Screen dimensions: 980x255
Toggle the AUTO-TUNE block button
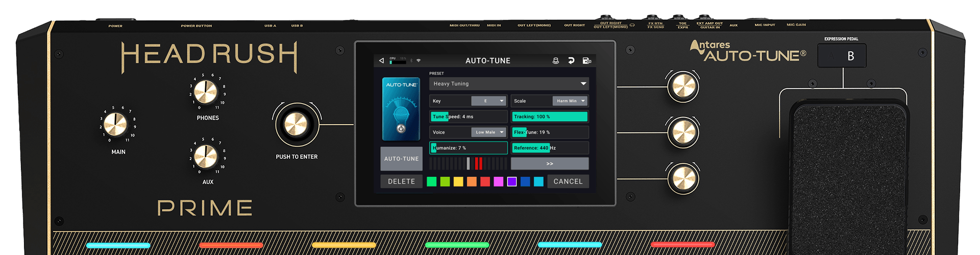pos(401,159)
